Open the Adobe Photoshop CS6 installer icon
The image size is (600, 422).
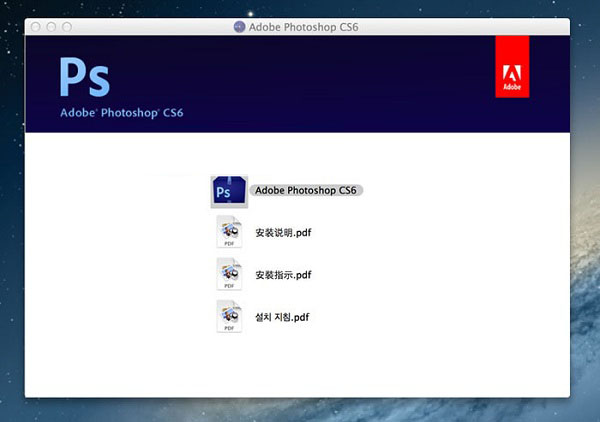(x=229, y=191)
